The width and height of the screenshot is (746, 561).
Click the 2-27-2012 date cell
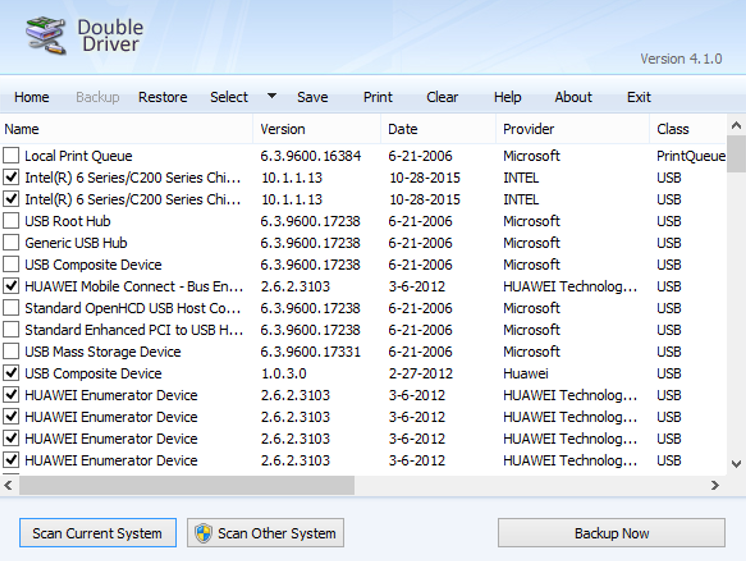pos(421,374)
